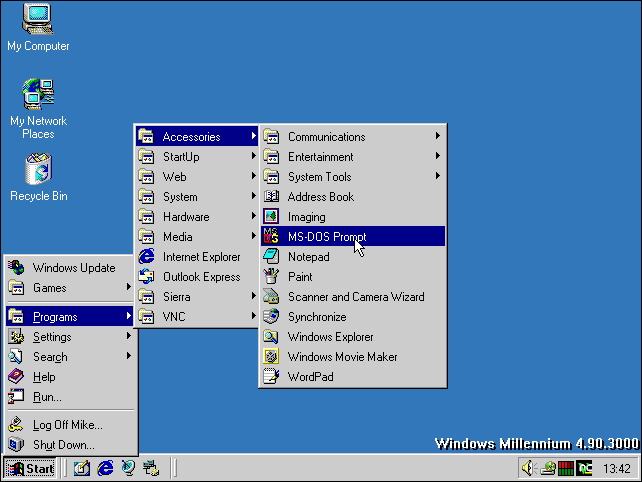The height and width of the screenshot is (482, 642).
Task: Click the System folder in Programs menu
Action: [197, 197]
